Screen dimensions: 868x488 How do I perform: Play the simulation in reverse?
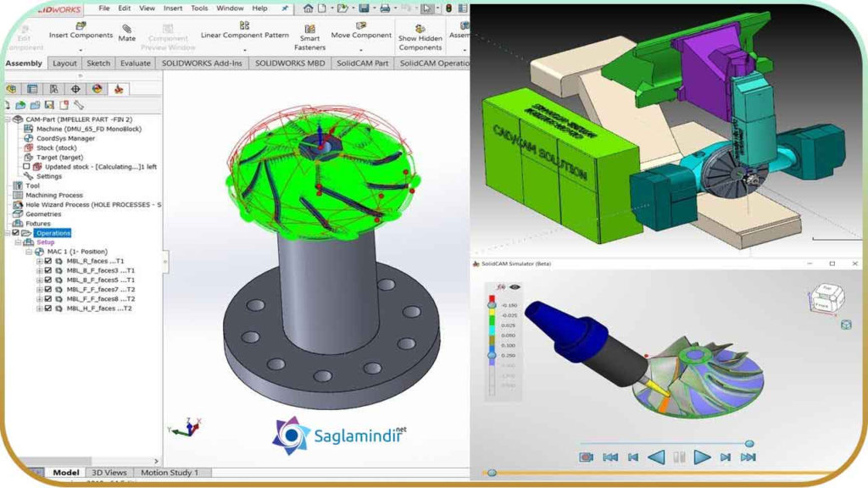click(657, 457)
